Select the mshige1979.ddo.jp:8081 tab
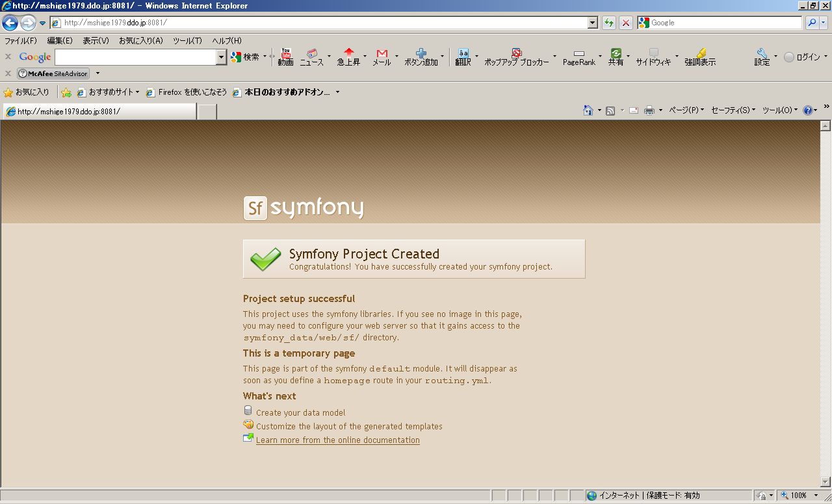832x504 pixels. tap(99, 111)
